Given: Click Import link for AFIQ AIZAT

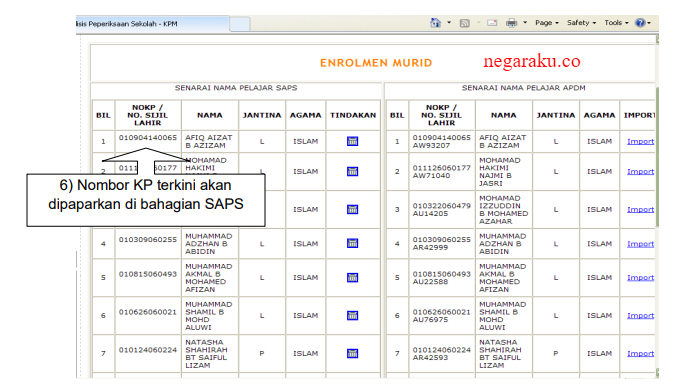Looking at the screenshot, I should point(640,141).
